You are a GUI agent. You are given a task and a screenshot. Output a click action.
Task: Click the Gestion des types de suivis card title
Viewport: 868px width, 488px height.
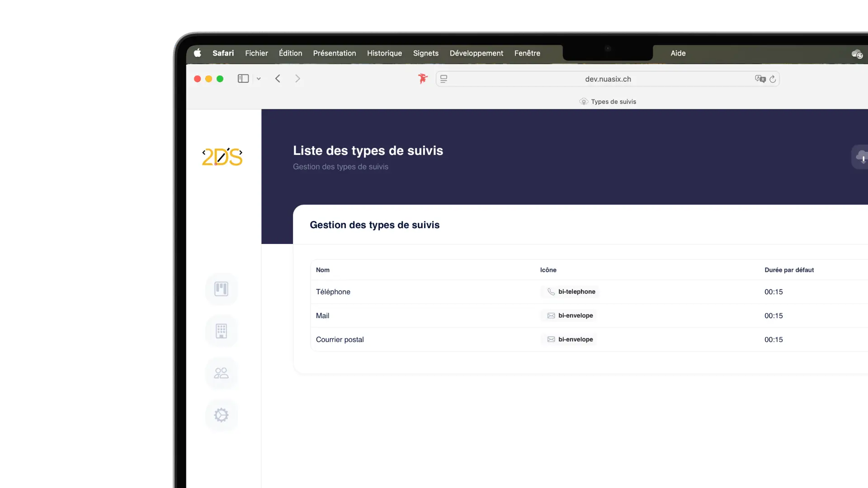[x=375, y=225]
